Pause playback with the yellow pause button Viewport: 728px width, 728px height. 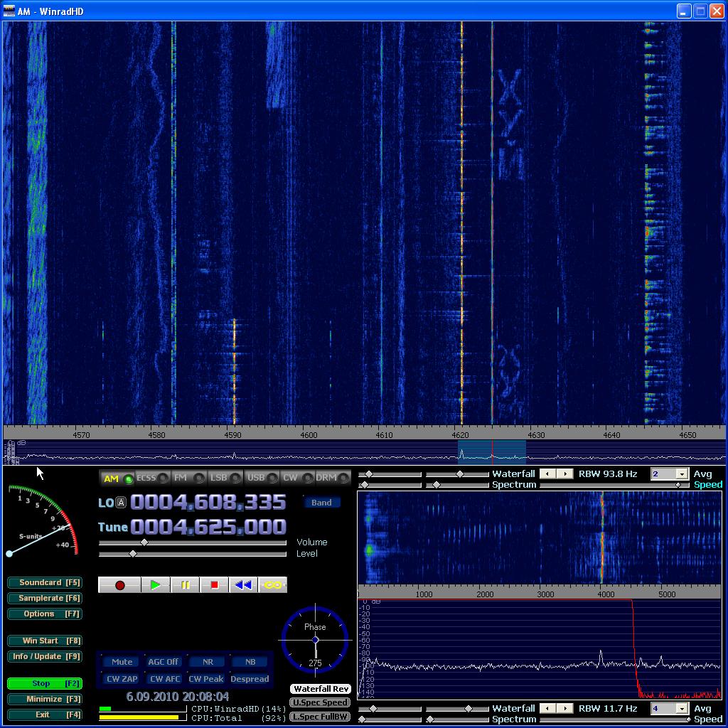click(x=185, y=585)
